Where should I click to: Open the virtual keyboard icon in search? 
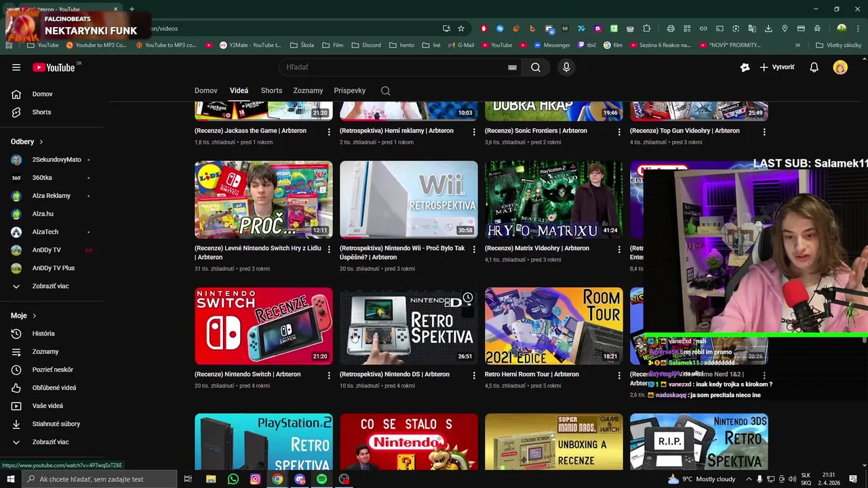(x=513, y=67)
